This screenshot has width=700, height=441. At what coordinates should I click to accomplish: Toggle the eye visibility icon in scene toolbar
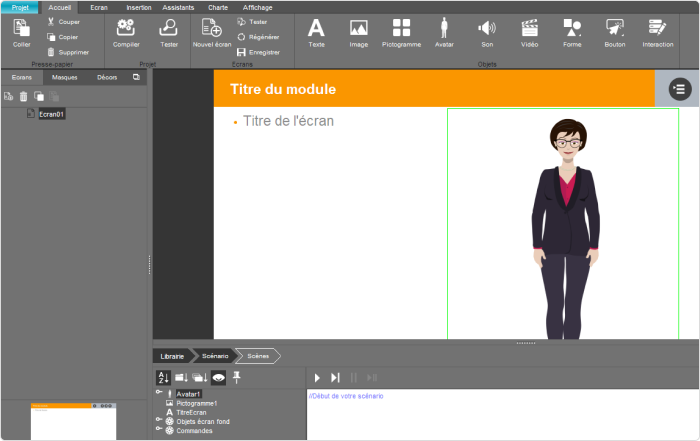218,378
